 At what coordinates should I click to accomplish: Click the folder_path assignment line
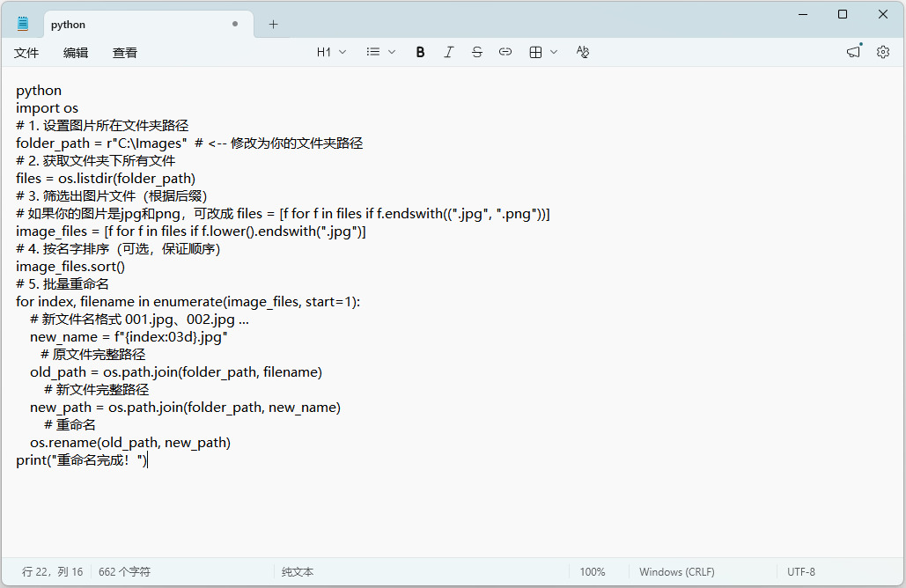(x=189, y=143)
